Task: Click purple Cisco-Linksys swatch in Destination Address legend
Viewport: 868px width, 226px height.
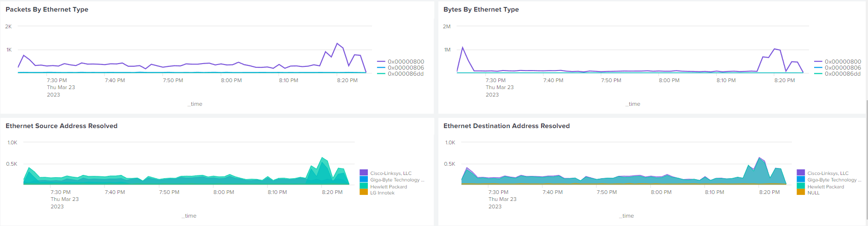Action: click(801, 173)
